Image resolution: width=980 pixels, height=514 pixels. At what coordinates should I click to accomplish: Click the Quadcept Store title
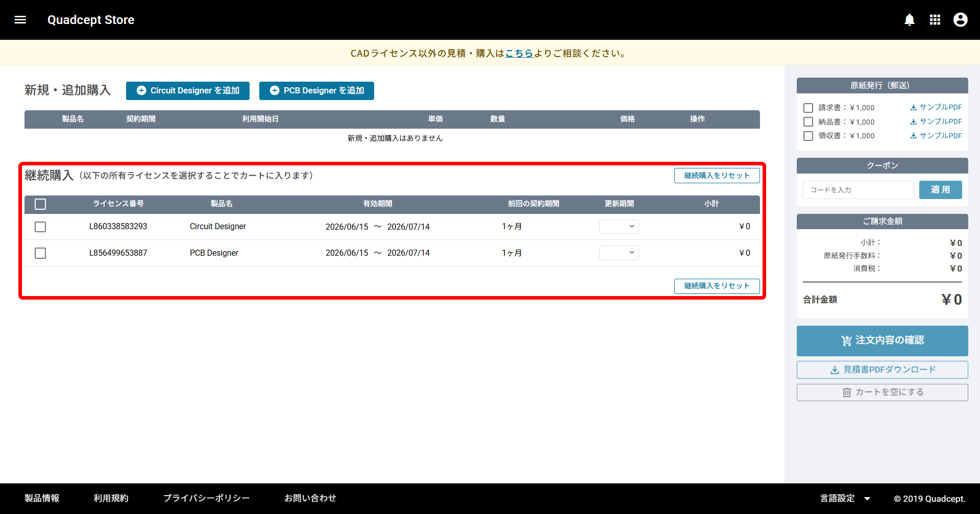click(x=91, y=20)
